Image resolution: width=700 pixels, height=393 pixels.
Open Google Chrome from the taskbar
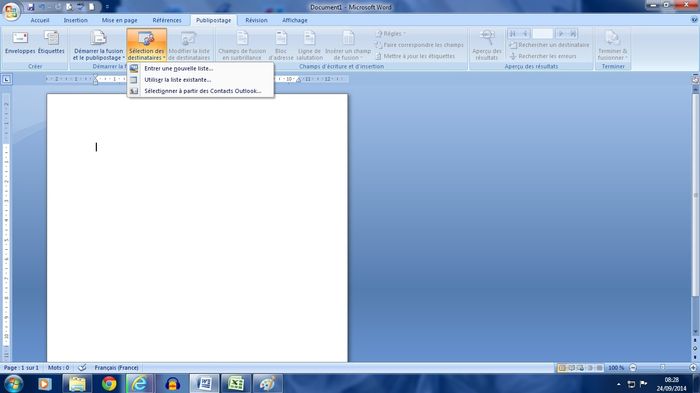click(108, 384)
